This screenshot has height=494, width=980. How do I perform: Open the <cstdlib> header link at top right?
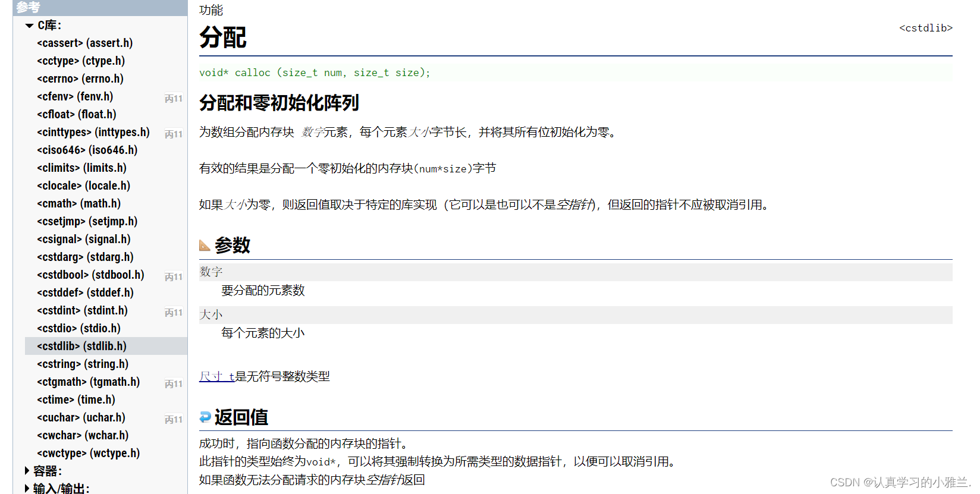point(925,28)
